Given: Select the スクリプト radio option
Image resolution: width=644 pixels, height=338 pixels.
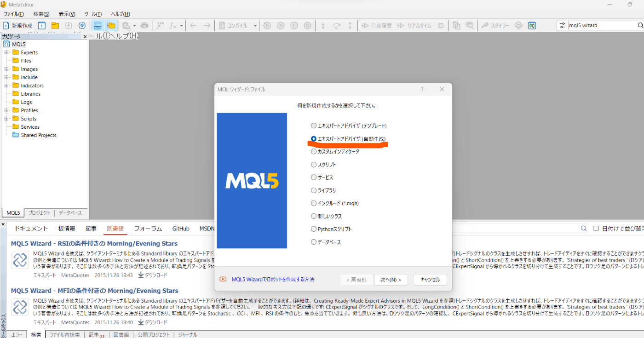Looking at the screenshot, I should point(323,165).
